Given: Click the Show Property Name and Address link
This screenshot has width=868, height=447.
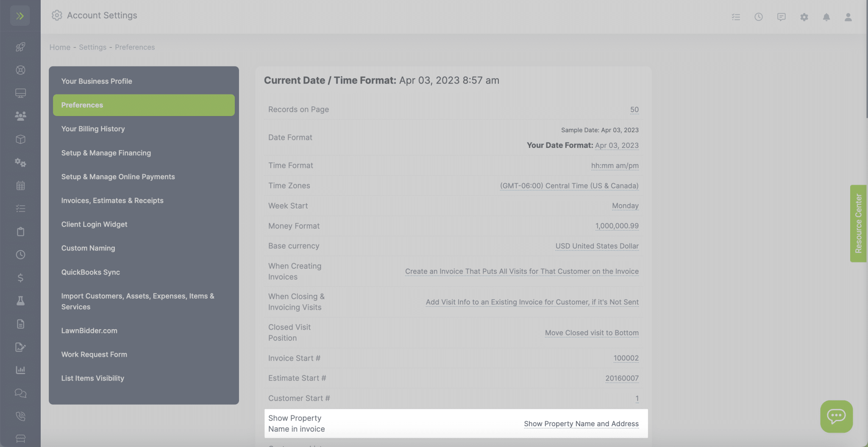Looking at the screenshot, I should [581, 423].
